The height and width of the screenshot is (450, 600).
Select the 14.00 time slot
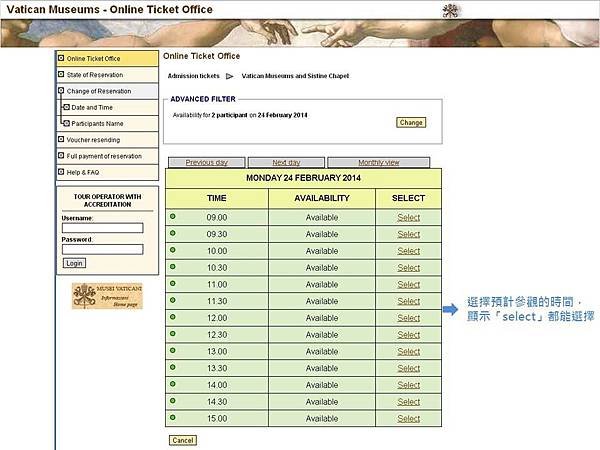point(409,385)
